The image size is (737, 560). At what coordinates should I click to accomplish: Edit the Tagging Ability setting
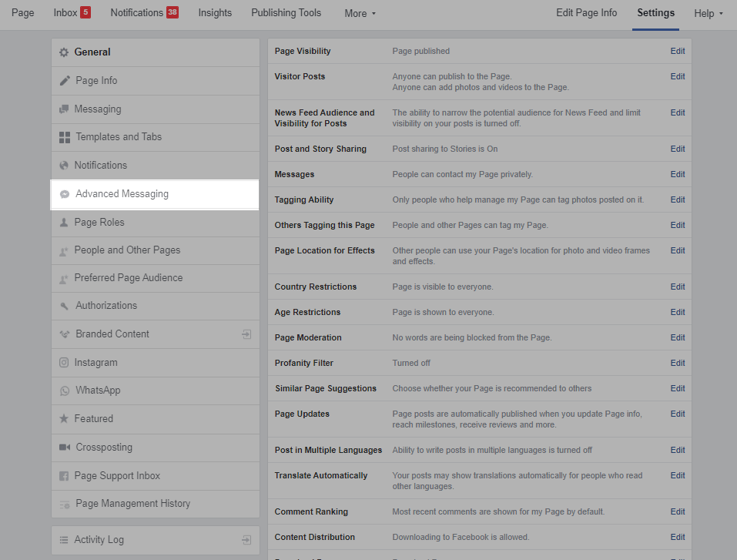[677, 200]
